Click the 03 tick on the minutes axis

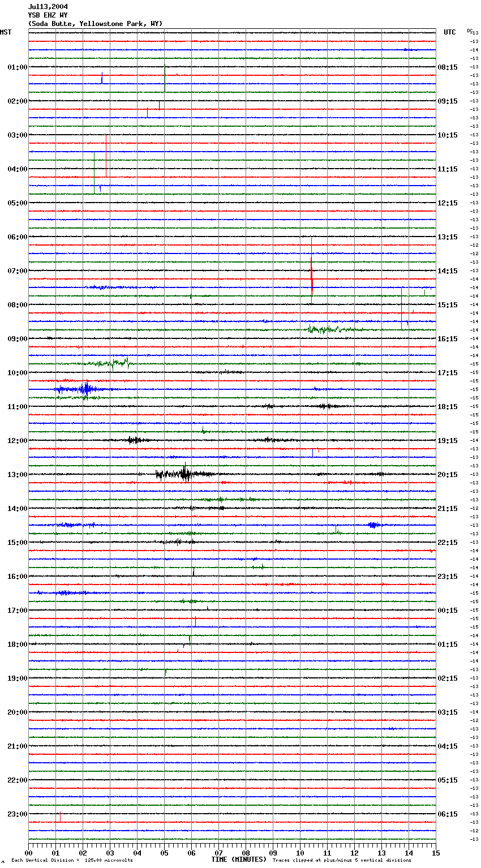click(x=110, y=853)
